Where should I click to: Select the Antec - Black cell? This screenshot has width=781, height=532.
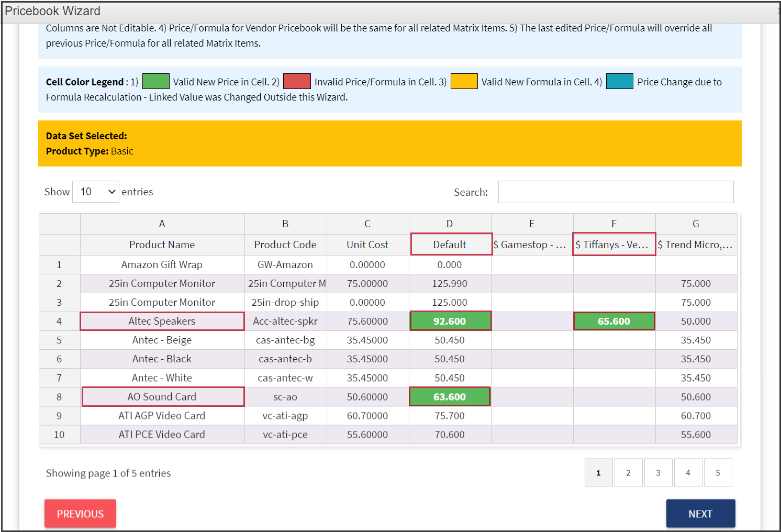[x=162, y=359]
